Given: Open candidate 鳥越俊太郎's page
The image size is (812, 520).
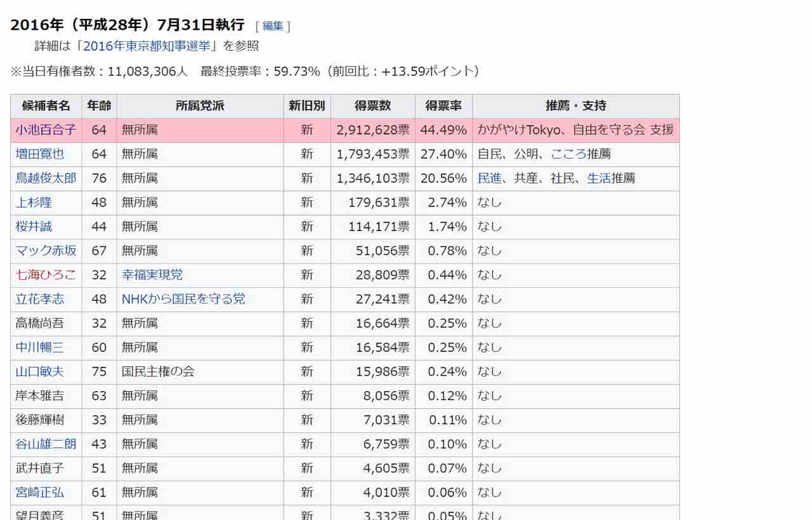Looking at the screenshot, I should pyautogui.click(x=46, y=178).
